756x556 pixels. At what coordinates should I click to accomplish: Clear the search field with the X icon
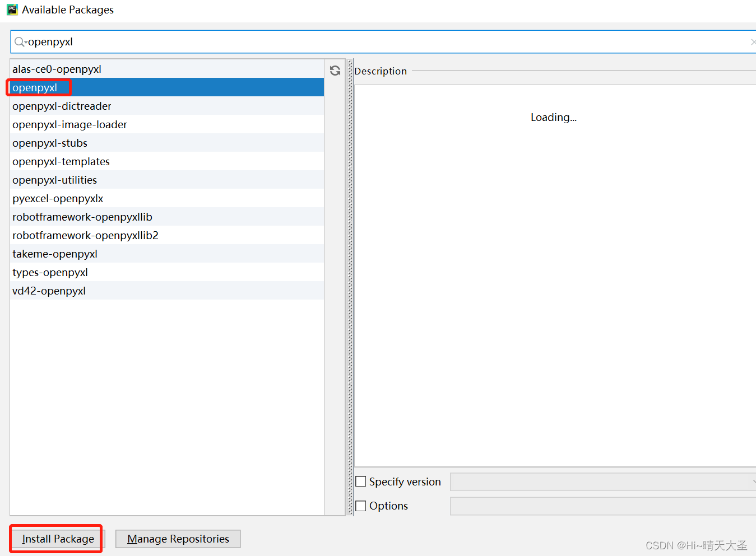753,42
